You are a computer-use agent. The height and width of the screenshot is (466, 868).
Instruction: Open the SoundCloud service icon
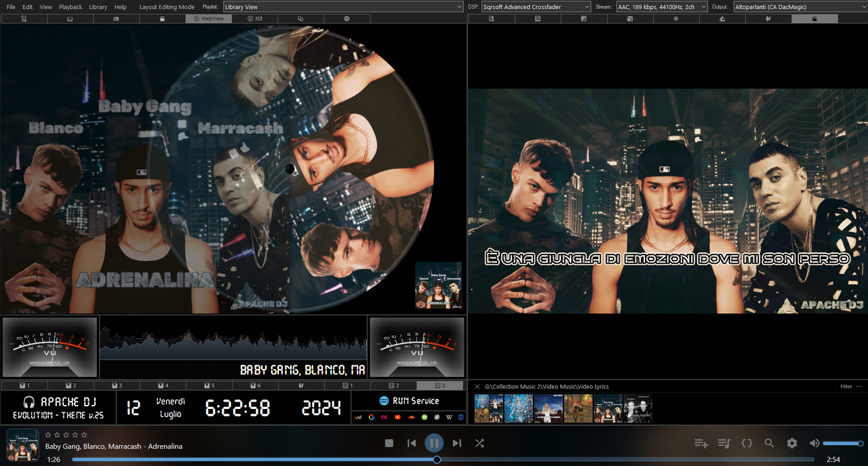[x=410, y=417]
